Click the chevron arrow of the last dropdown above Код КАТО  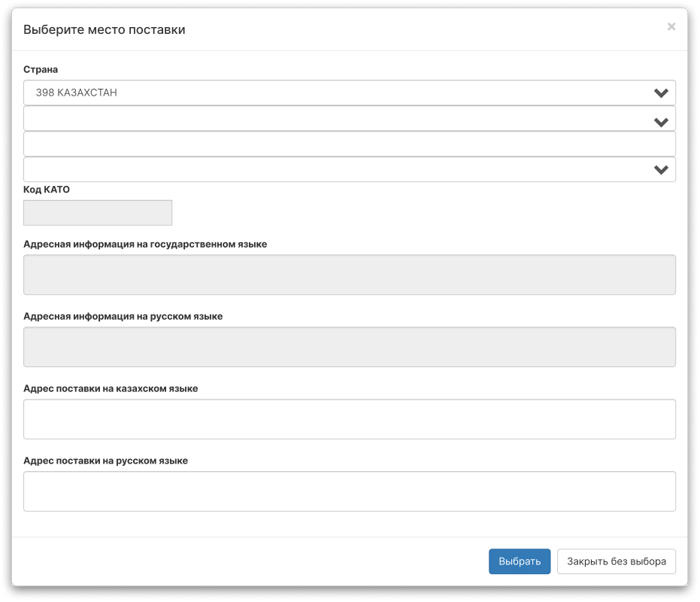(661, 170)
